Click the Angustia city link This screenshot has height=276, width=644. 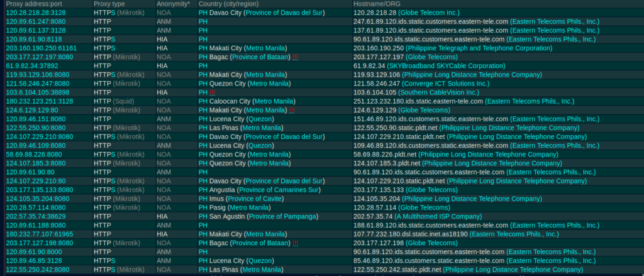(223, 189)
